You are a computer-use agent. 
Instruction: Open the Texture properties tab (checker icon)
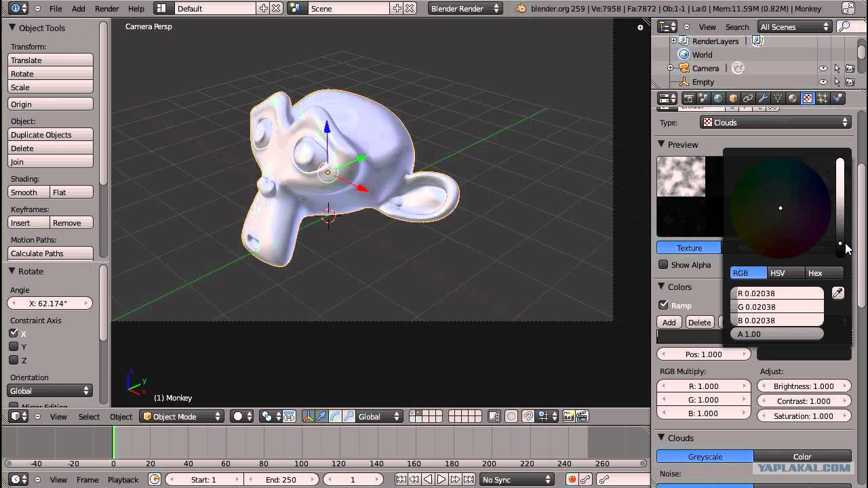(808, 98)
